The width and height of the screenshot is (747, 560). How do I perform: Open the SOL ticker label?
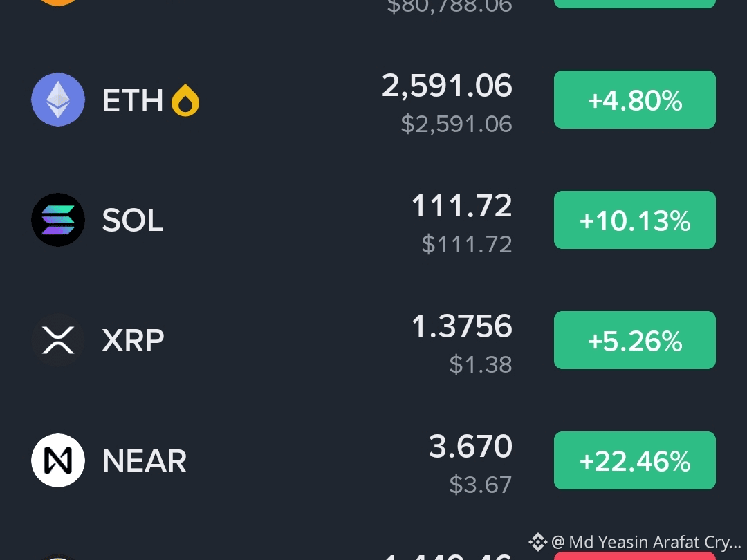pyautogui.click(x=132, y=221)
